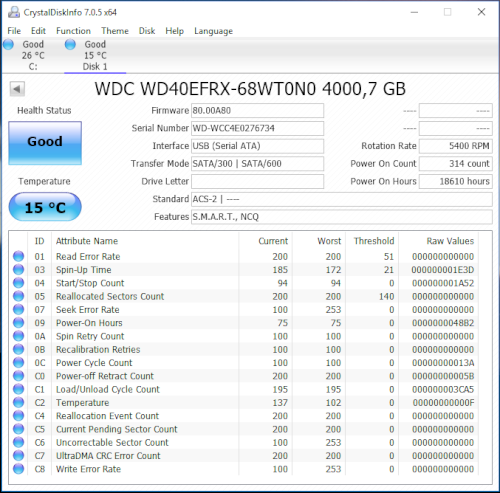Click the C: drive status orb
The image size is (500, 493).
(8, 44)
